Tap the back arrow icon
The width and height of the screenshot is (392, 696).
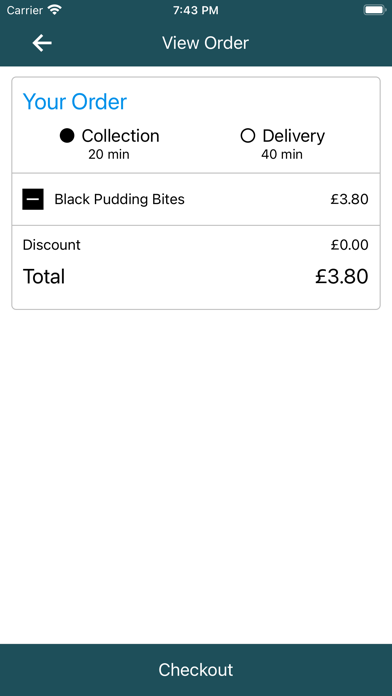[x=42, y=43]
